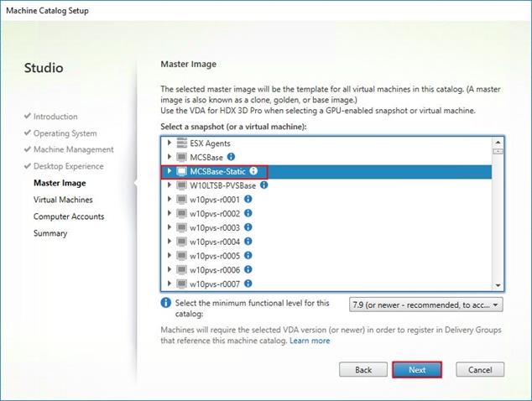Expand the w10pvs-r0005 node
This screenshot has height=401, width=532.
pyautogui.click(x=170, y=256)
